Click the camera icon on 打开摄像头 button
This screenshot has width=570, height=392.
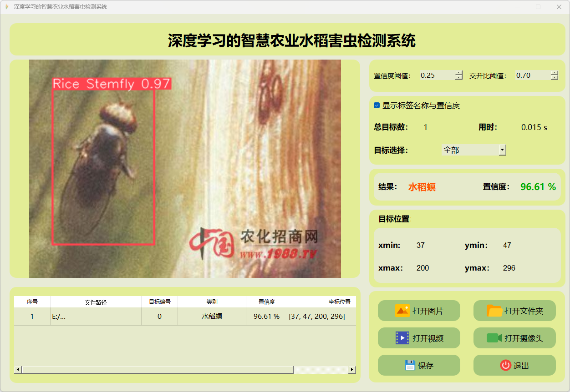[494, 338]
